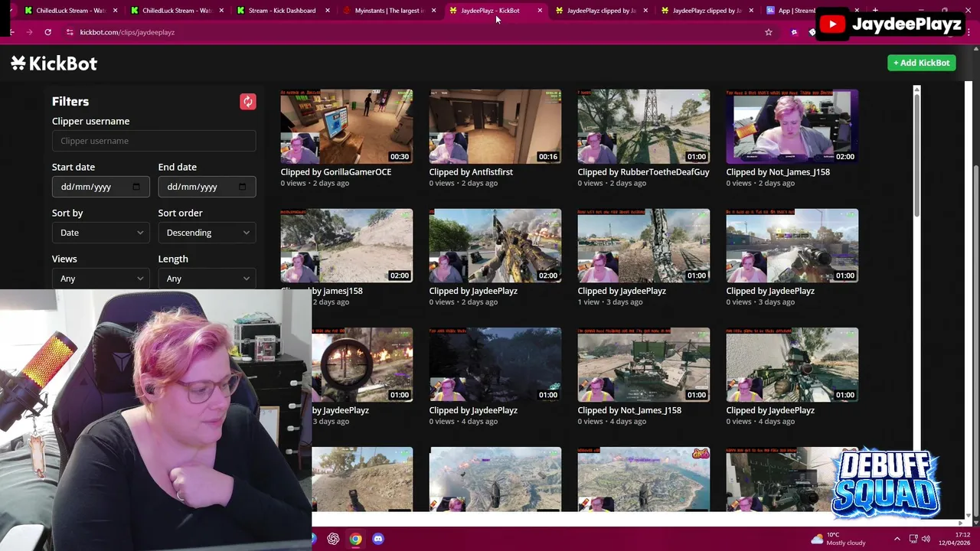Reset filters with the red refresh icon

[247, 102]
